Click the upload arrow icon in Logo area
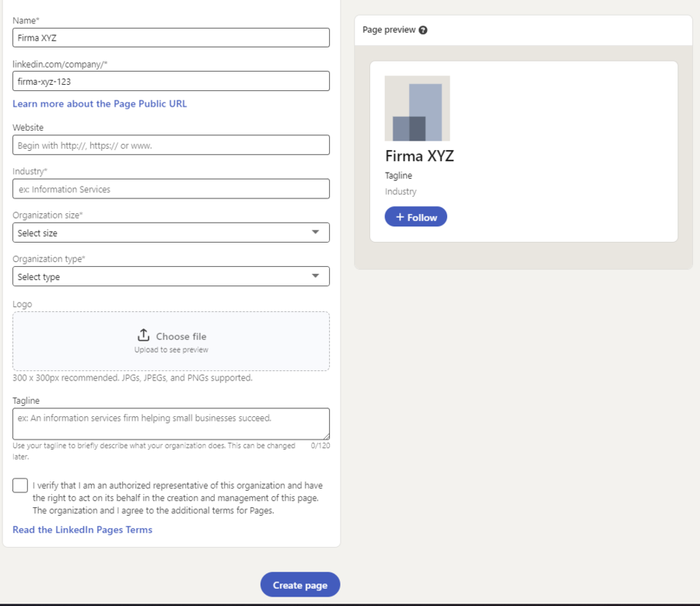Viewport: 700px width, 606px height. coord(143,335)
